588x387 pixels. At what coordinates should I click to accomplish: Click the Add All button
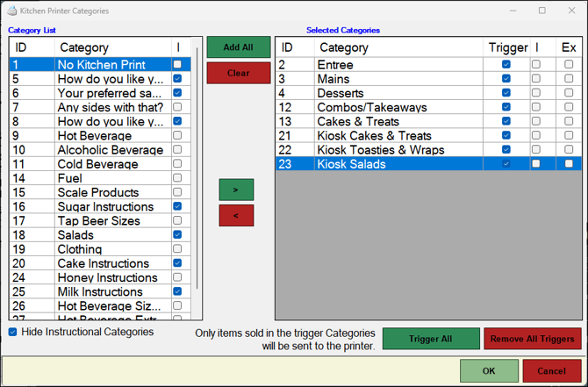point(238,47)
